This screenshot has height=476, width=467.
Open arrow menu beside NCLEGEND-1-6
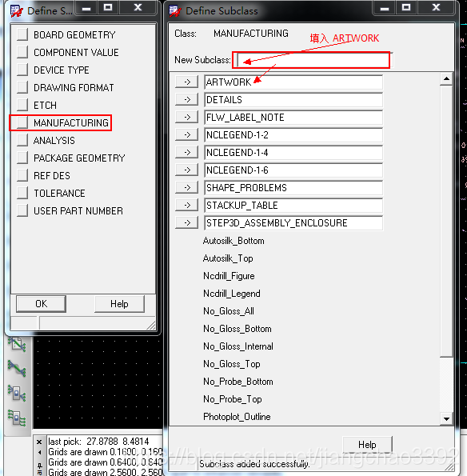[x=187, y=170]
